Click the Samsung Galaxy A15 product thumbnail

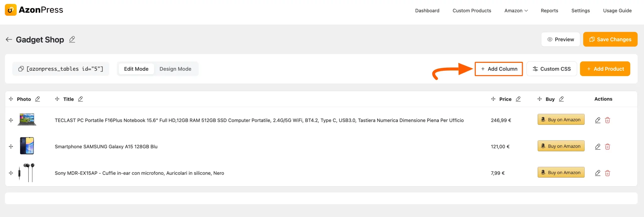[x=27, y=146]
